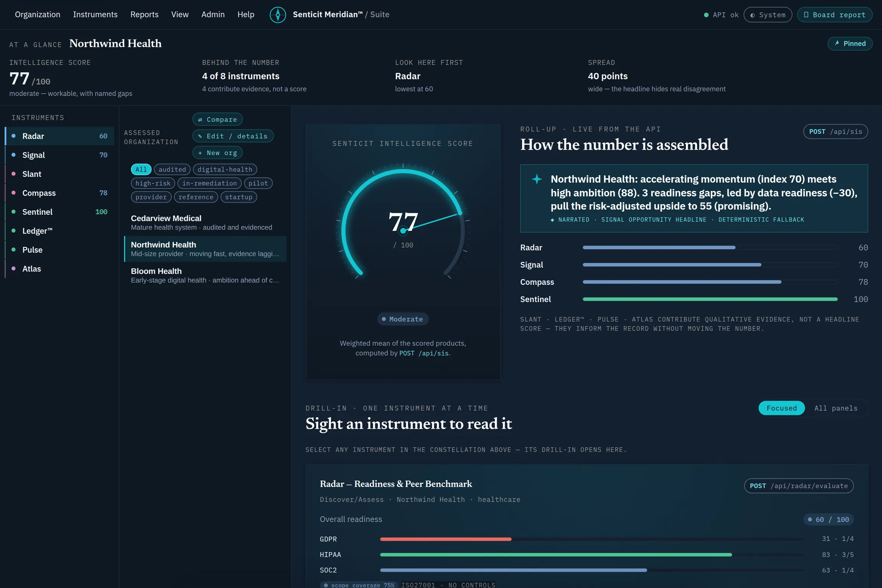This screenshot has height=588, width=882.
Task: Choose Northwind Health in the organization list
Action: coord(205,249)
